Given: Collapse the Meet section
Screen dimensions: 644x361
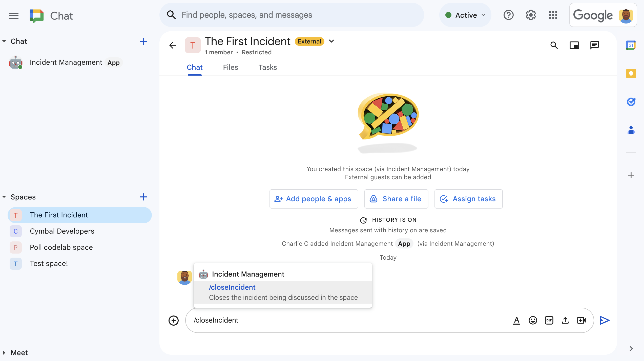Looking at the screenshot, I should coord(4,352).
